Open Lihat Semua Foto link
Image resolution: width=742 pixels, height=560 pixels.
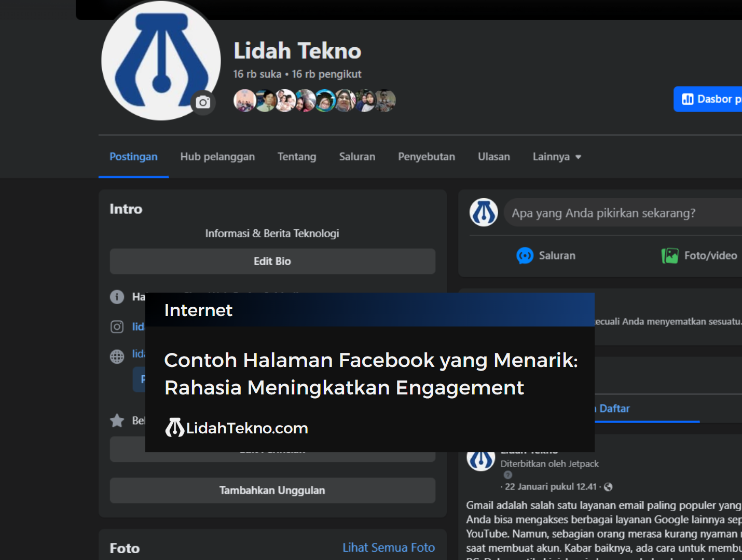tap(389, 548)
